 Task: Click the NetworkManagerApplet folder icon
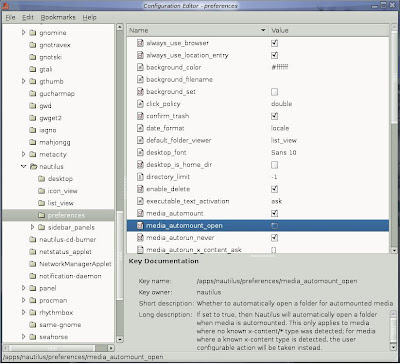(32, 264)
